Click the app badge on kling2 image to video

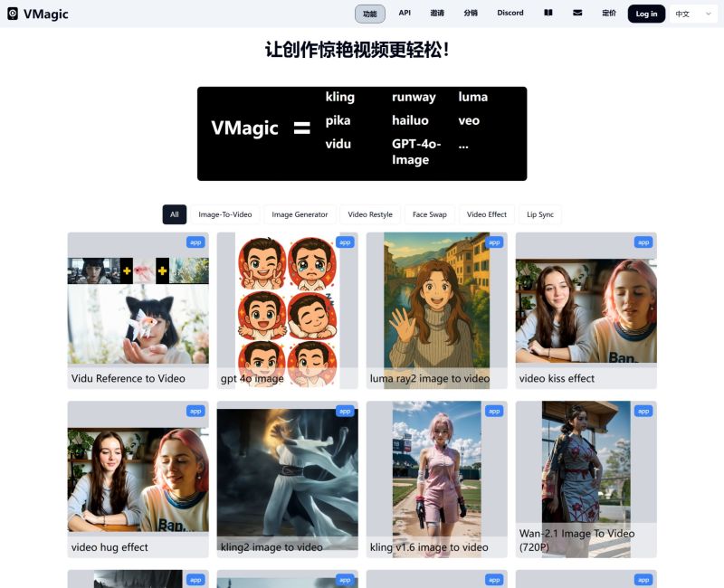point(344,411)
